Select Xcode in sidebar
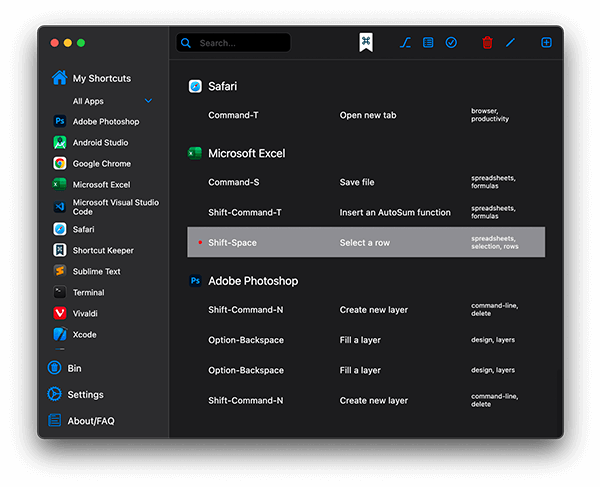This screenshot has width=600, height=487. (75, 334)
